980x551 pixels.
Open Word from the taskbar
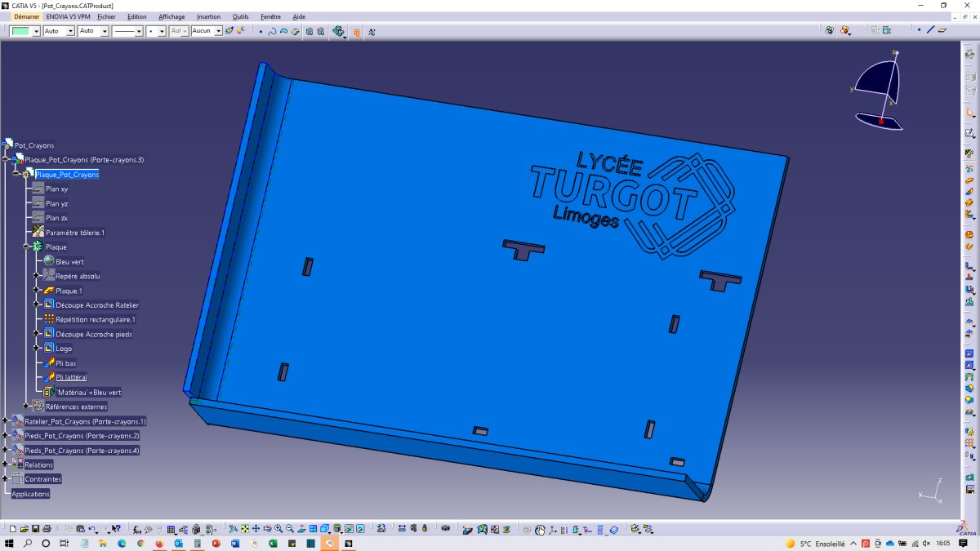point(235,544)
